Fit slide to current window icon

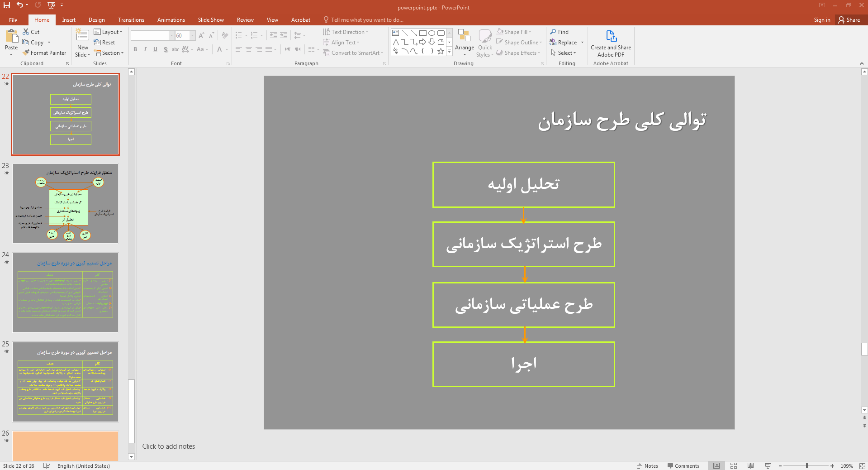coord(862,465)
